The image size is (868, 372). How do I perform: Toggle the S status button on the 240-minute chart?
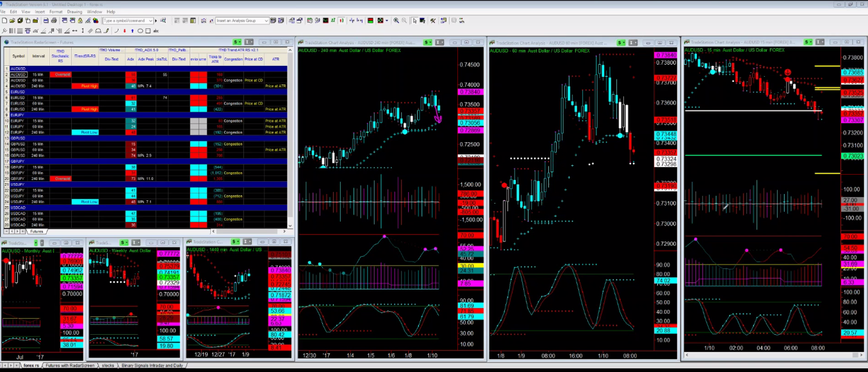tap(427, 43)
